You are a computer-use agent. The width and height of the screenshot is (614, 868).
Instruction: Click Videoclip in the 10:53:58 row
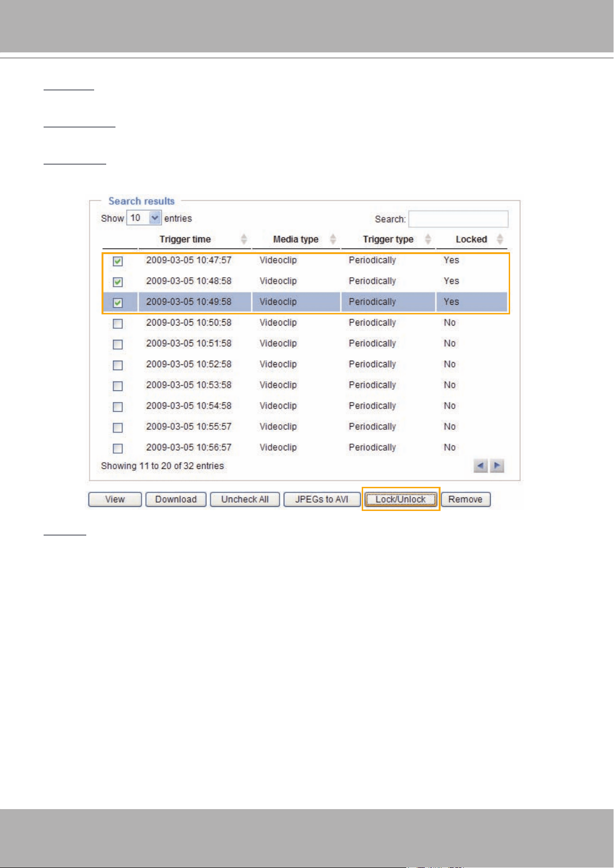pyautogui.click(x=278, y=385)
